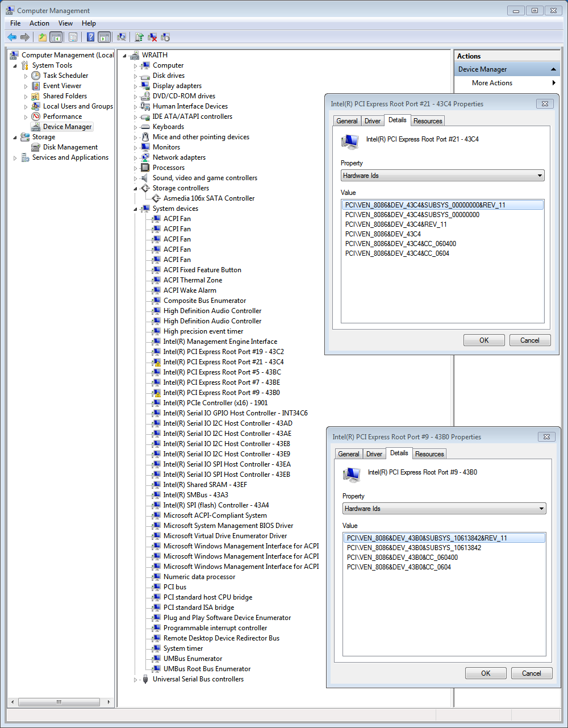Image resolution: width=568 pixels, height=728 pixels.
Task: Click Scan for hardware changes icon
Action: tap(121, 37)
